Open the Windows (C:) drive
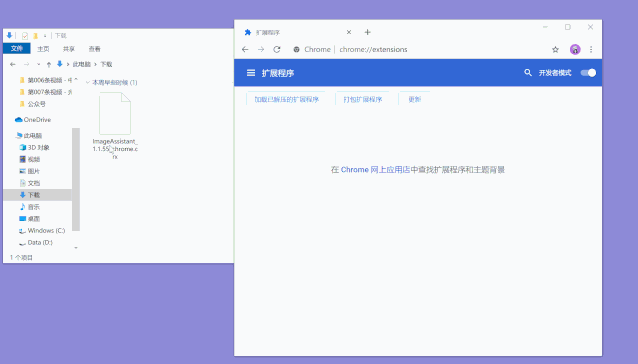 coord(42,231)
